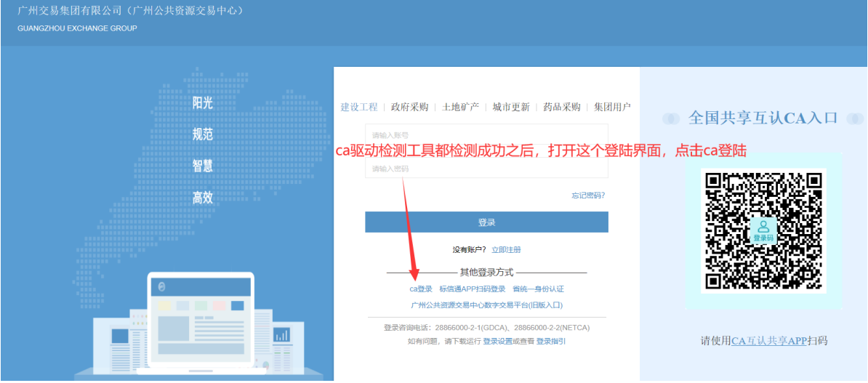Open the CA互认共享APP link
This screenshot has width=868, height=383.
click(769, 341)
